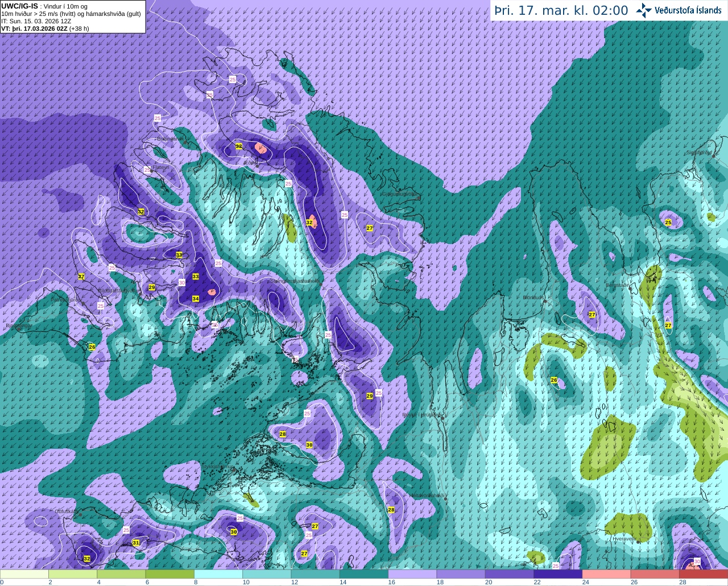
Task: Click the yellow 29 marker near Bíldudalsflugvöllur
Action: 152,287
